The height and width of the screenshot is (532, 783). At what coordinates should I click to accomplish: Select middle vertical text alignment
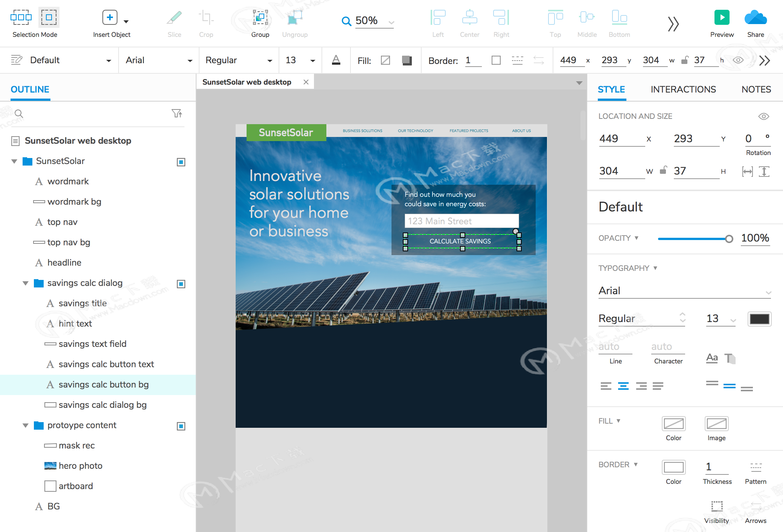pos(730,386)
